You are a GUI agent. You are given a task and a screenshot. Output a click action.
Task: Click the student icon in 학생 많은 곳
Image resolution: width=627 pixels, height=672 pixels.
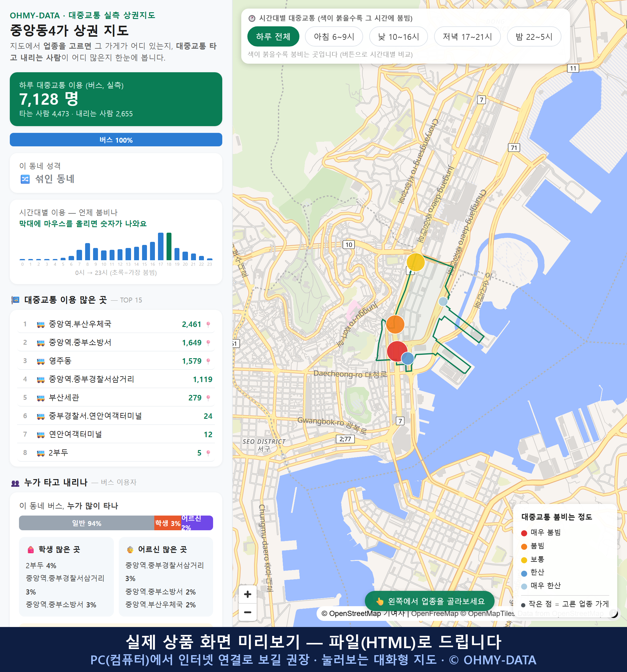click(x=31, y=550)
